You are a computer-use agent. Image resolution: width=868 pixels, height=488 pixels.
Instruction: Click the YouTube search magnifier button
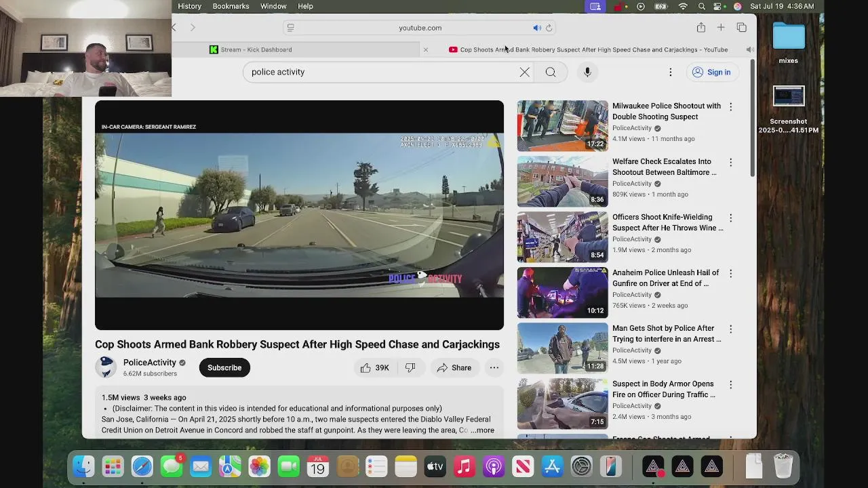point(551,72)
